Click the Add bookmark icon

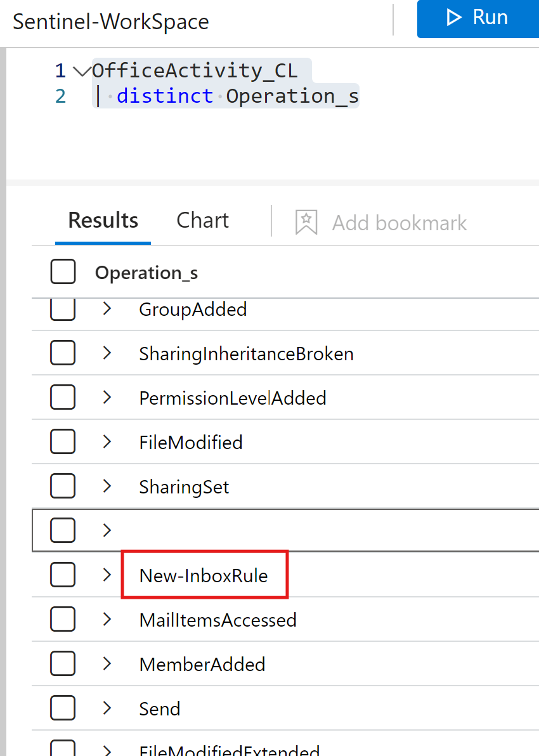pos(306,223)
